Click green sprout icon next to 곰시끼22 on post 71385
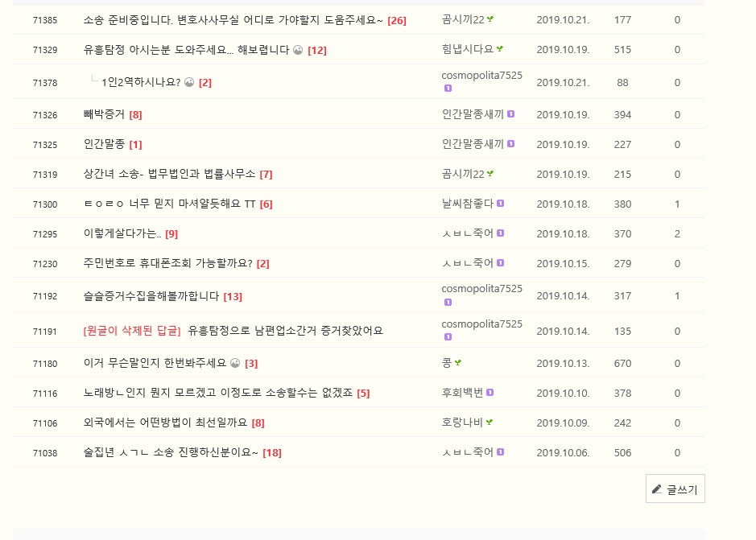 (490, 19)
